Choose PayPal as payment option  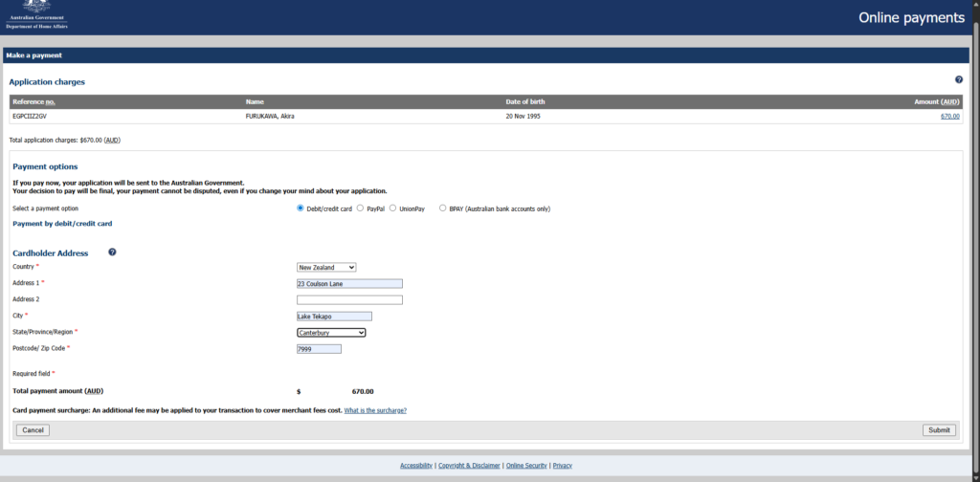(x=360, y=208)
